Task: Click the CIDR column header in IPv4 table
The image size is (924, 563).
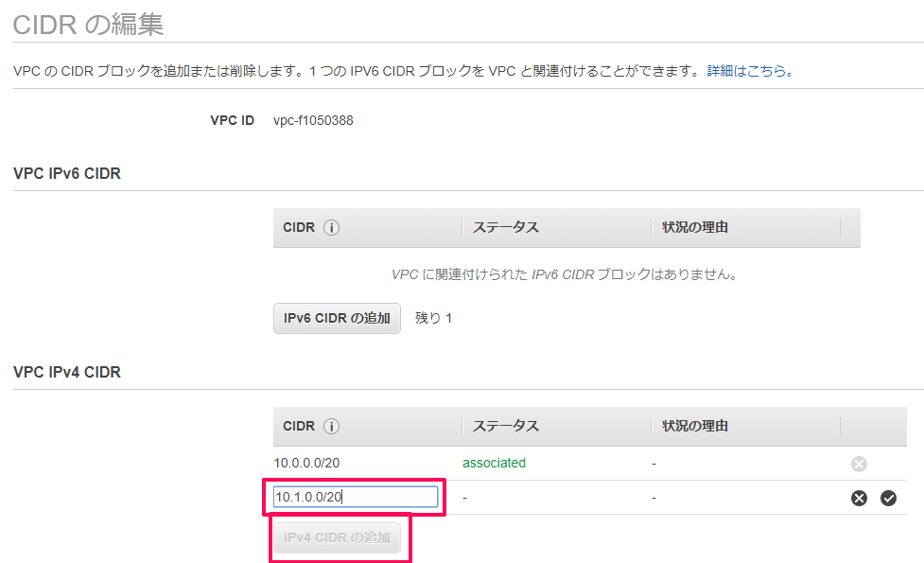Action: [x=299, y=426]
